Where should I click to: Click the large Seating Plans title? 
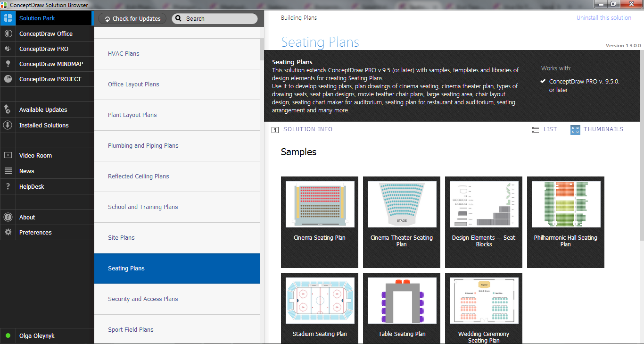point(320,42)
